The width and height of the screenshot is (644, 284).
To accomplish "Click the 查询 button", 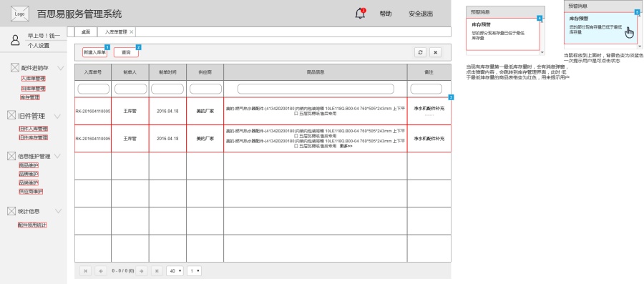I will [x=126, y=52].
